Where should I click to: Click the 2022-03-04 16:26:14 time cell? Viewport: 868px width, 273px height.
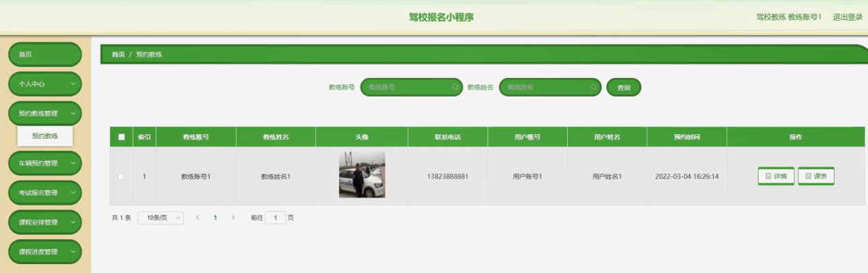[687, 177]
